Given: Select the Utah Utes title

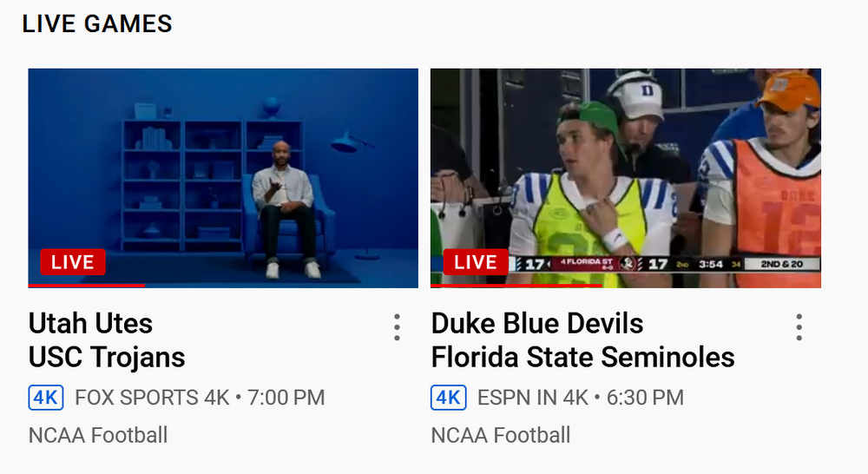Looking at the screenshot, I should (90, 324).
